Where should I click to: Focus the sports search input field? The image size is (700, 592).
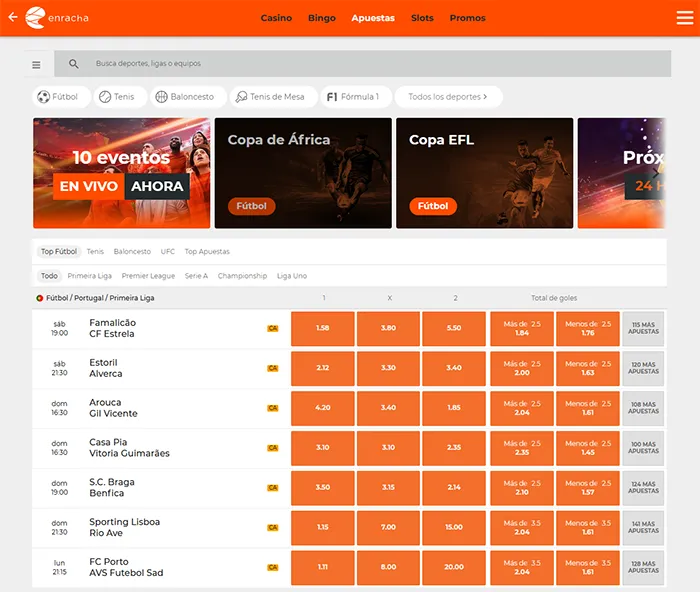coord(362,64)
